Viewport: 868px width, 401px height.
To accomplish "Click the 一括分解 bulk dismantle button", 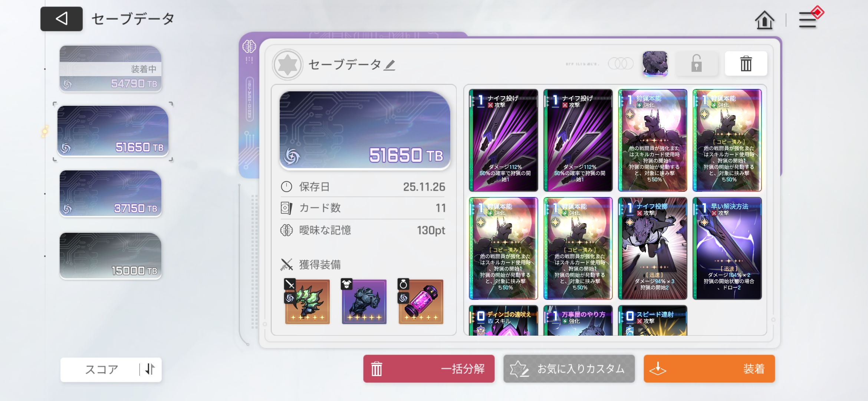I will pyautogui.click(x=429, y=369).
